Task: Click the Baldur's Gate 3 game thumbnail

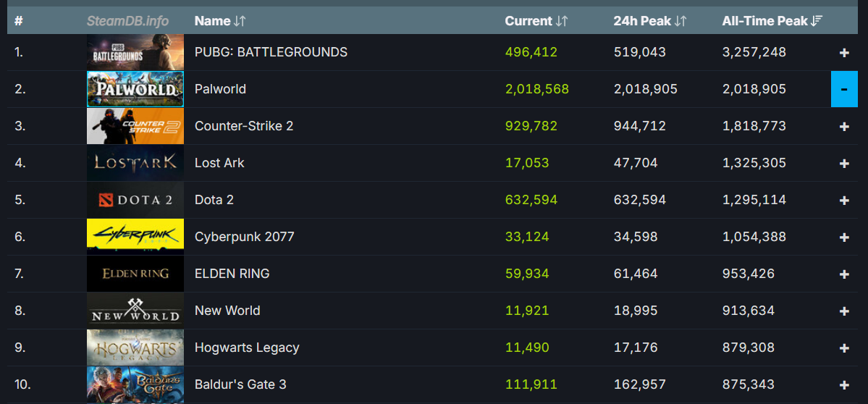Action: click(x=135, y=384)
